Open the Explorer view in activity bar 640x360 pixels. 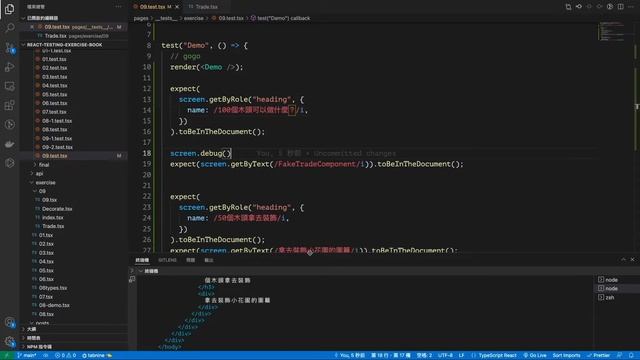(9, 9)
